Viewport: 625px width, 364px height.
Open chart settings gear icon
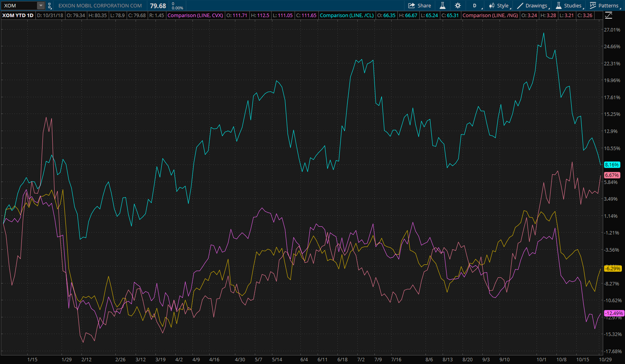click(458, 6)
